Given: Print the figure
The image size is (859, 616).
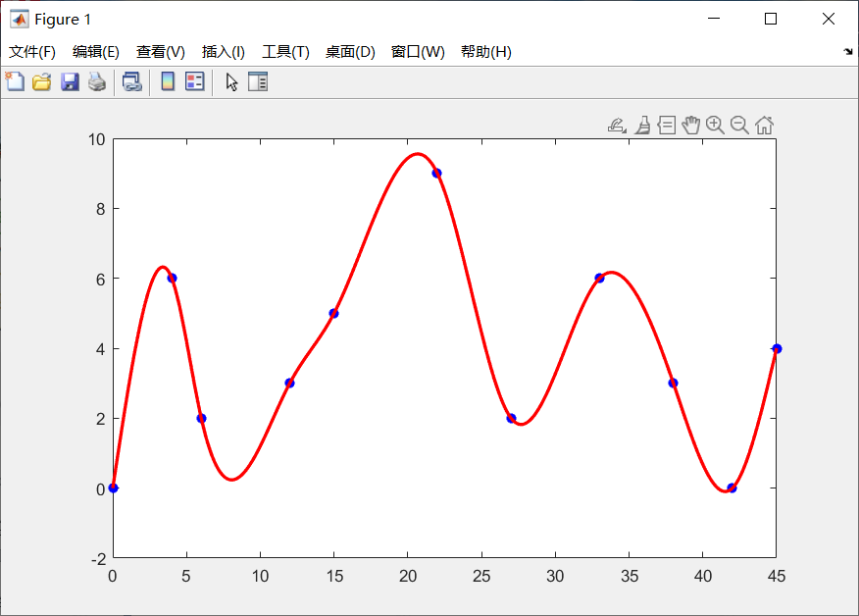Looking at the screenshot, I should tap(96, 81).
